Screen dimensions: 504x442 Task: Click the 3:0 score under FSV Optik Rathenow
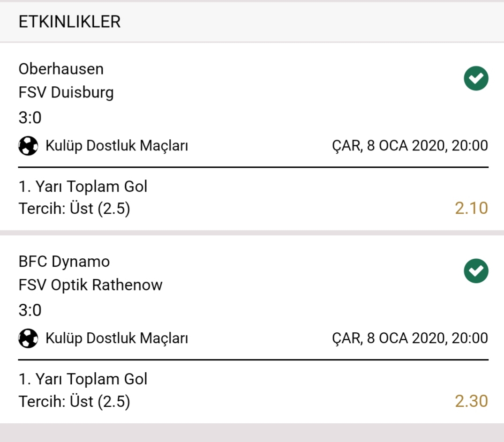click(30, 310)
